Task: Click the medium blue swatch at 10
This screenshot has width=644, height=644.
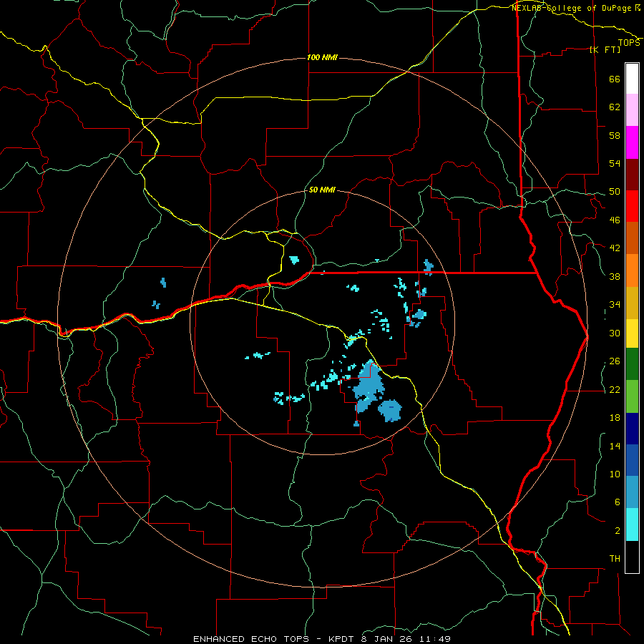Action: [632, 460]
